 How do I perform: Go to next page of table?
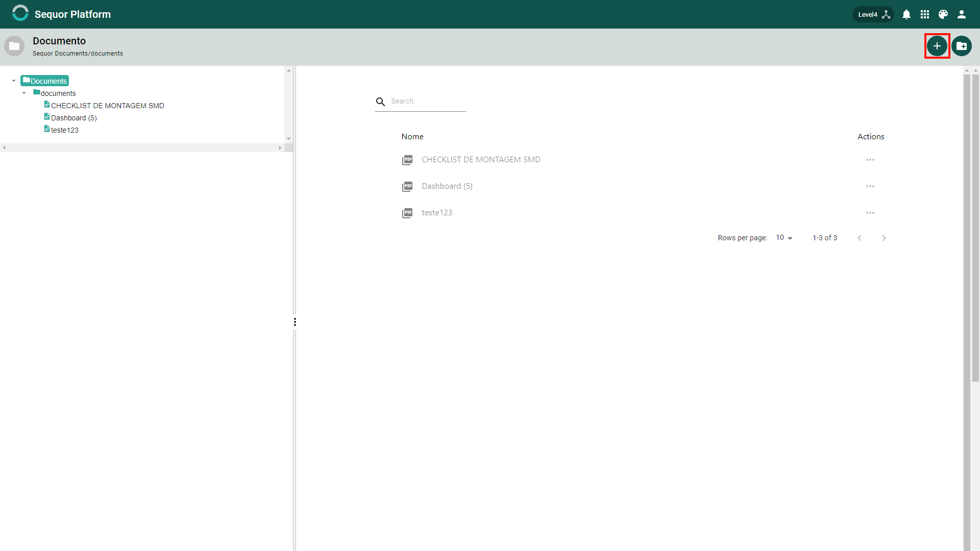tap(884, 238)
